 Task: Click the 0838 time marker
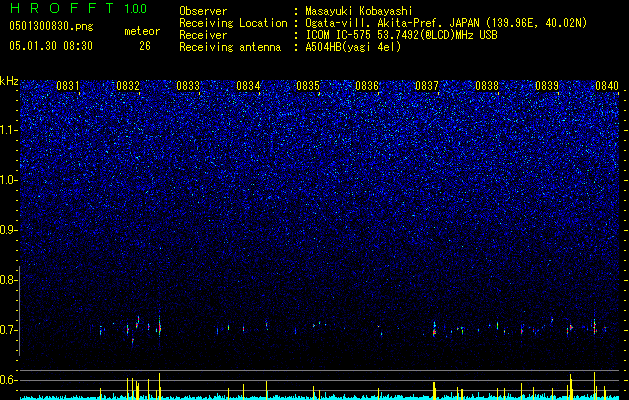(x=487, y=85)
